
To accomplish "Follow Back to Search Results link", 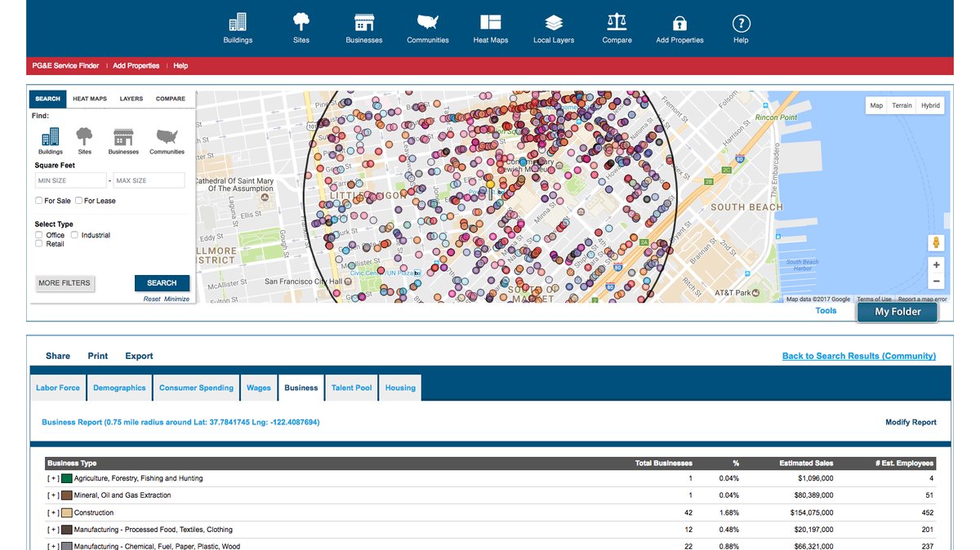I will tap(858, 356).
